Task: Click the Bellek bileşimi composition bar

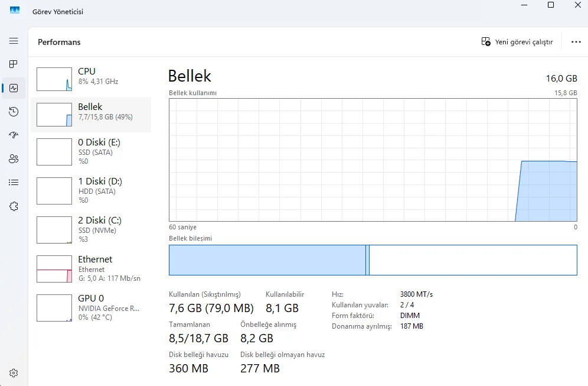Action: pyautogui.click(x=373, y=260)
